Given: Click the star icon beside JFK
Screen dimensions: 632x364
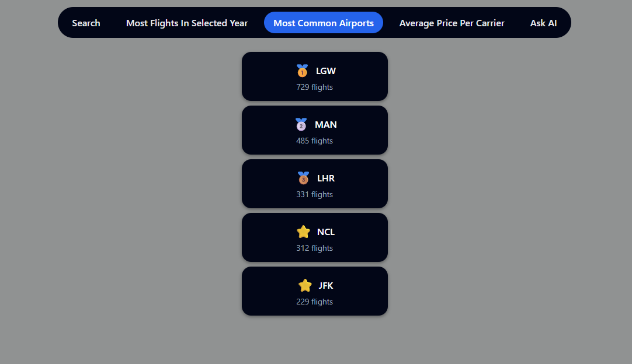Looking at the screenshot, I should coord(305,285).
